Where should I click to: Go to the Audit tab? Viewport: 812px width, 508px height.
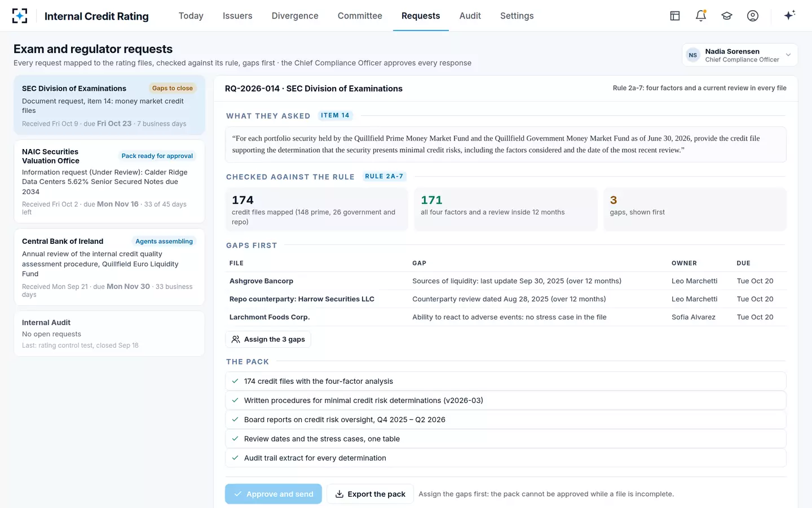tap(470, 16)
